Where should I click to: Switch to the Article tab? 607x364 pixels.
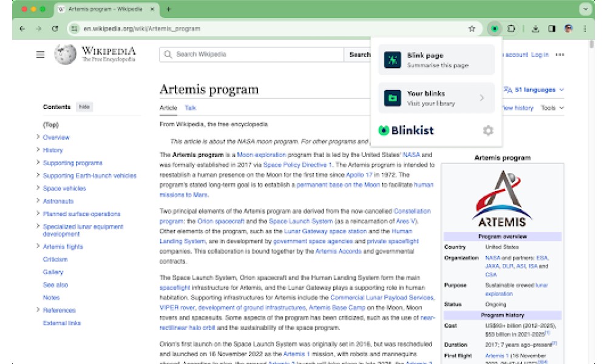168,108
